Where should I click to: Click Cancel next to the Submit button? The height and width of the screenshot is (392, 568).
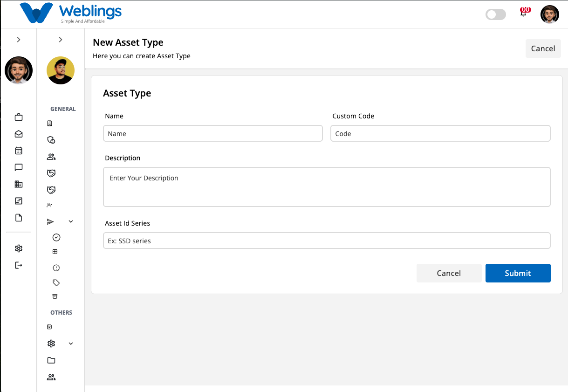point(449,273)
